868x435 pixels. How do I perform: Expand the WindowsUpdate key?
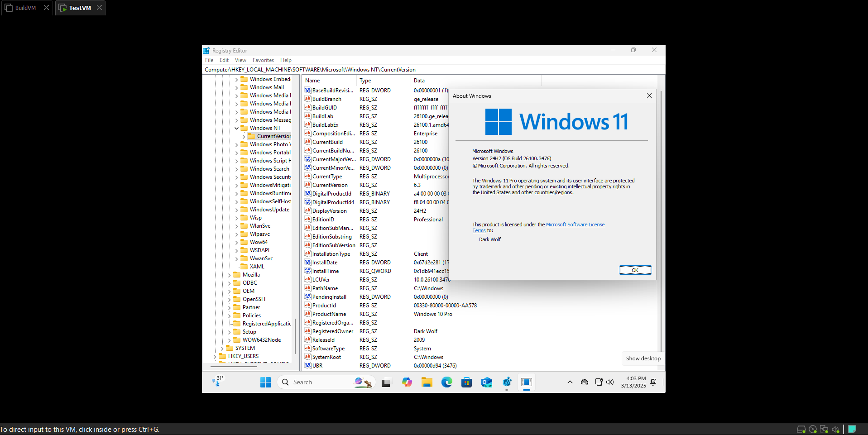[236, 210]
